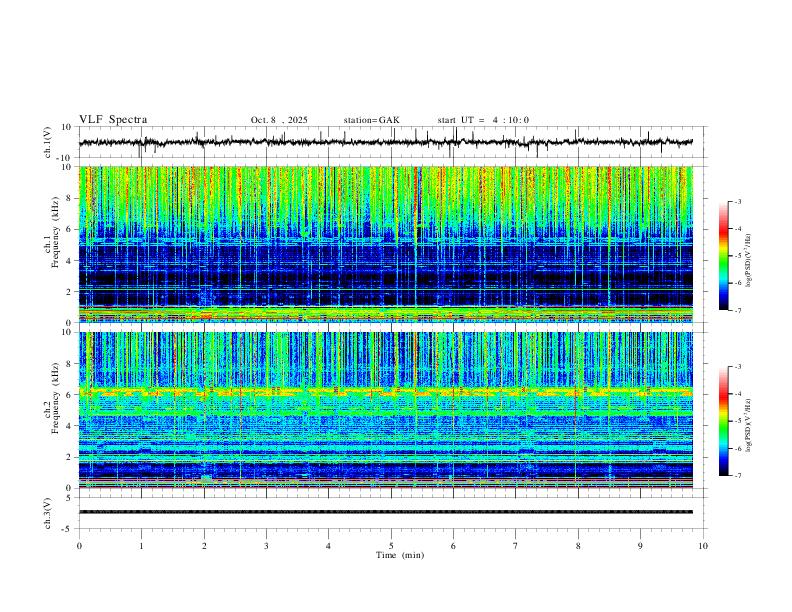Click the "-7" tick on ch.1 colorbar
The image size is (792, 612).
coord(737,310)
